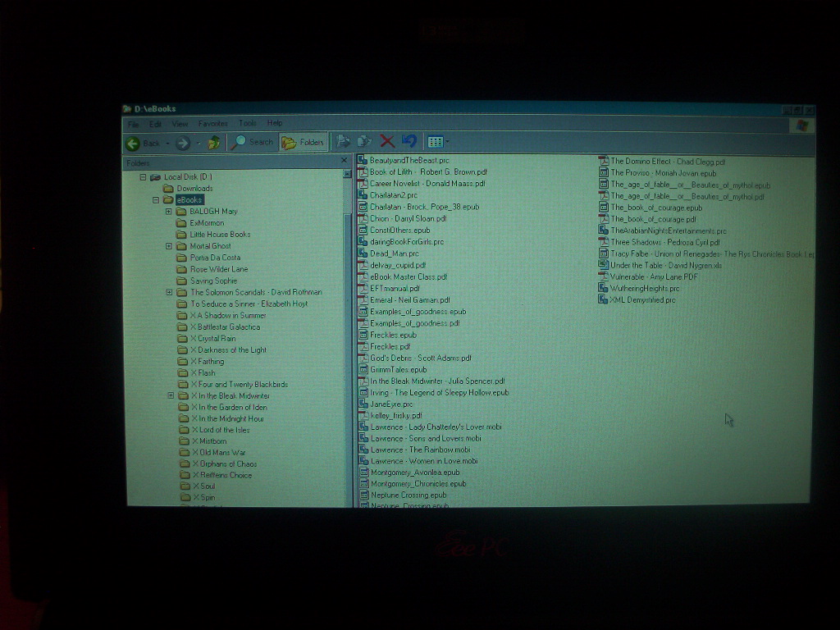The height and width of the screenshot is (630, 840).
Task: Select the Rose Wilder Lane folder
Action: coord(219,269)
